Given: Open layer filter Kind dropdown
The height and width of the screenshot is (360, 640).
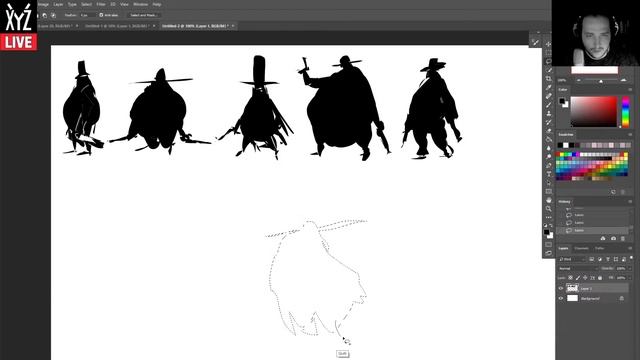Looking at the screenshot, I should point(571,259).
